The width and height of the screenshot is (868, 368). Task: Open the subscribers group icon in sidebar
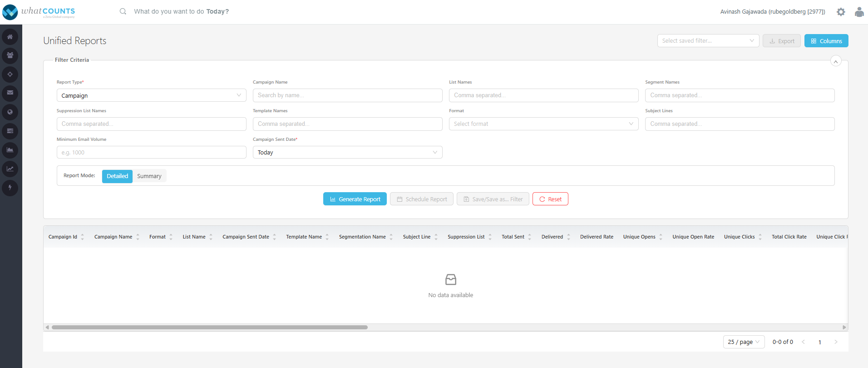click(10, 56)
